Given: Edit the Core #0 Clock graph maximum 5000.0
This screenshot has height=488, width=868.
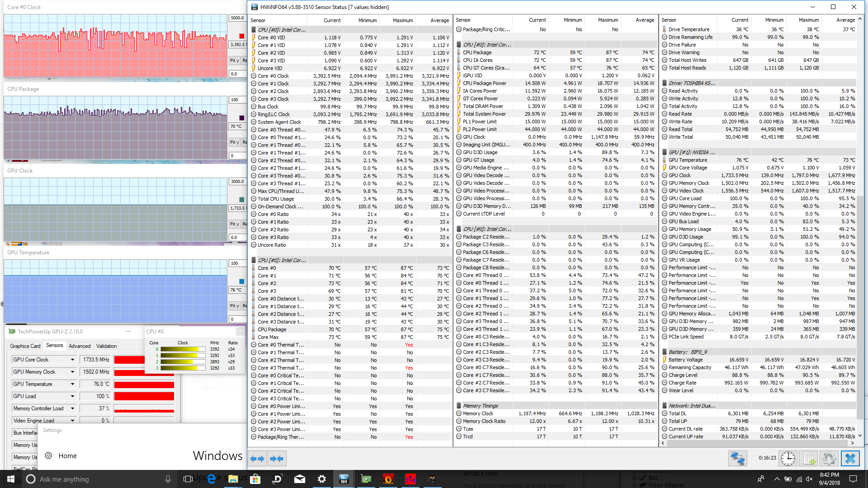Looking at the screenshot, I should [238, 18].
